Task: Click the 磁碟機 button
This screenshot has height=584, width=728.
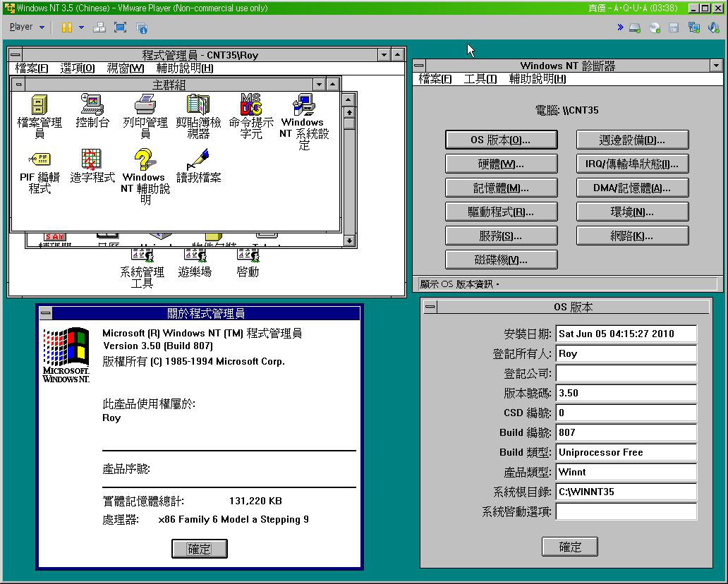Action: tap(501, 260)
